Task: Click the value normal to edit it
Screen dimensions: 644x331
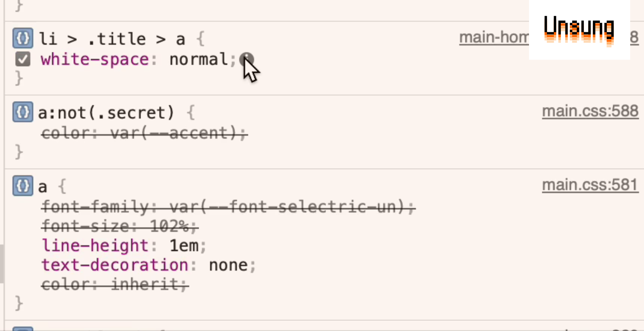Action: tap(199, 59)
